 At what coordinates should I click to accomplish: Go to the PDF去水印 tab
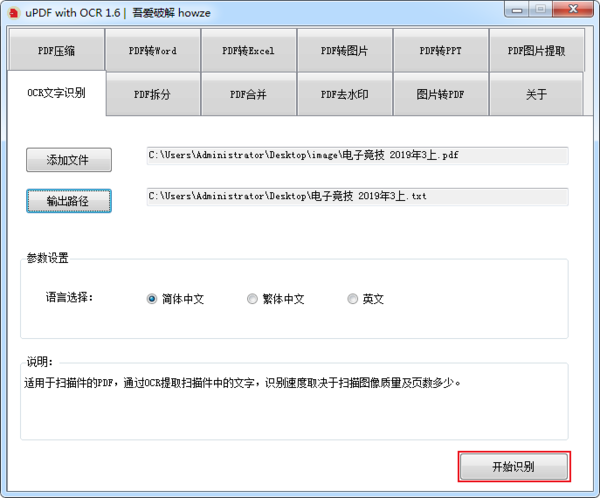(345, 94)
